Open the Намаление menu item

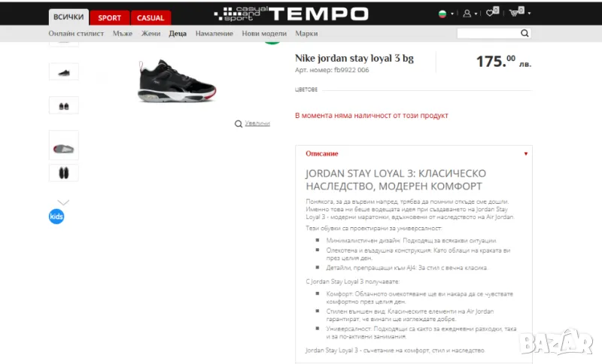click(x=214, y=33)
